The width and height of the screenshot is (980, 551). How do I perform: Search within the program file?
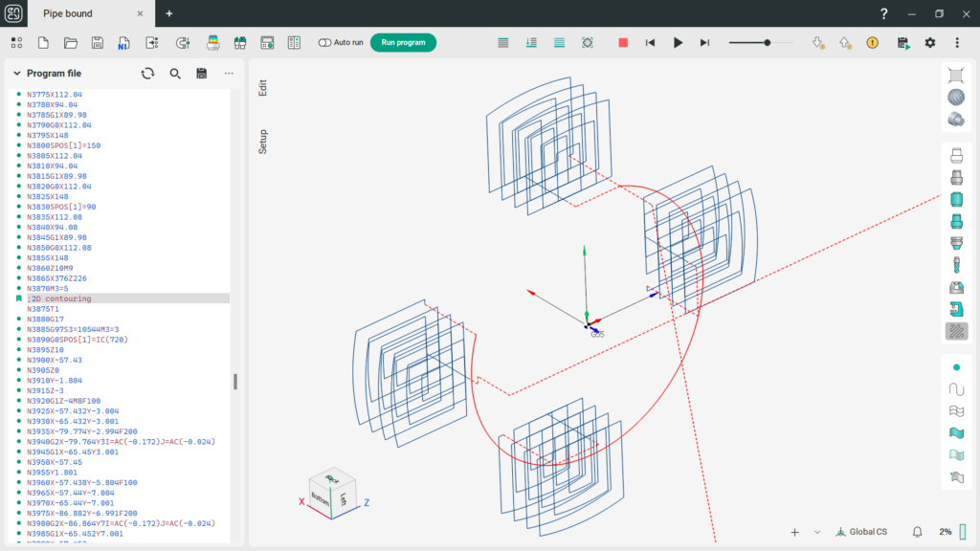pos(175,73)
